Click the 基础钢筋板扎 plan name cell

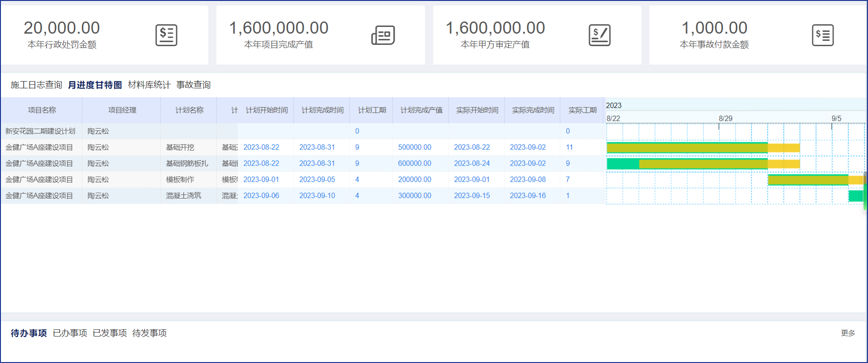(187, 163)
